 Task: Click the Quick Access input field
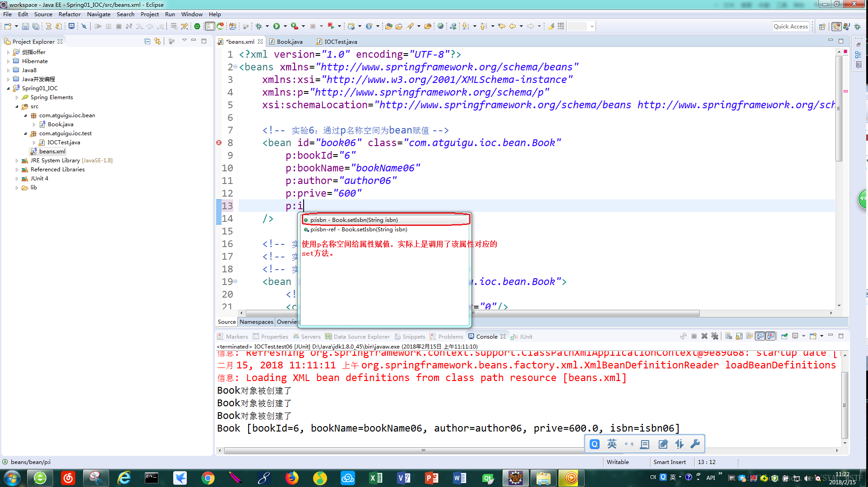790,27
